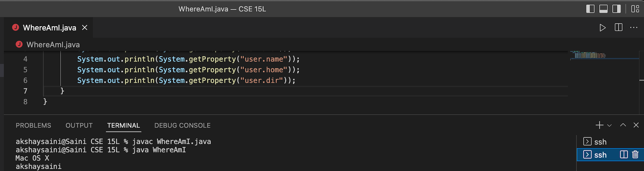Viewport: 644px width, 171px height.
Task: Click the "user.name" string in code
Action: (264, 59)
